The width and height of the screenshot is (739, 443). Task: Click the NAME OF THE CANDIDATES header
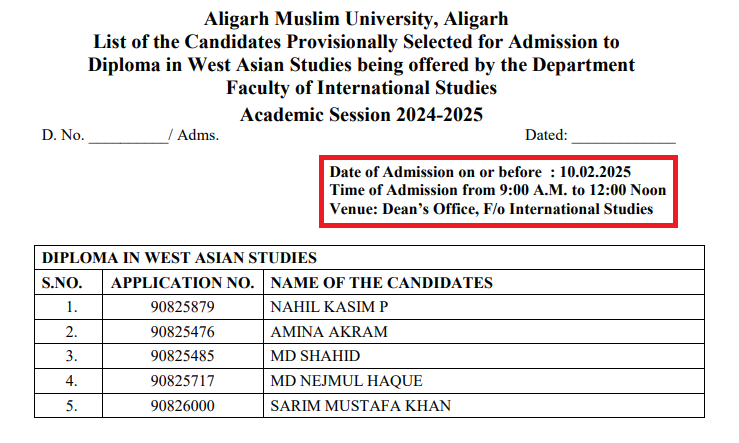(382, 283)
